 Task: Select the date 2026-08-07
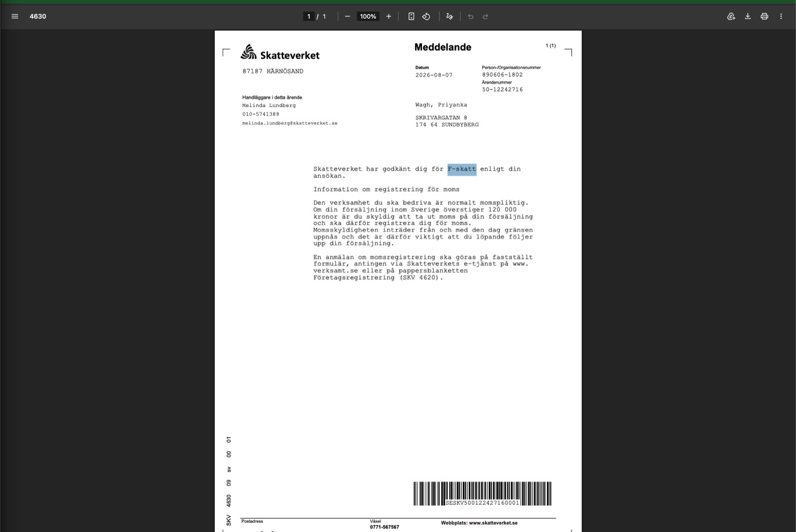pyautogui.click(x=434, y=75)
